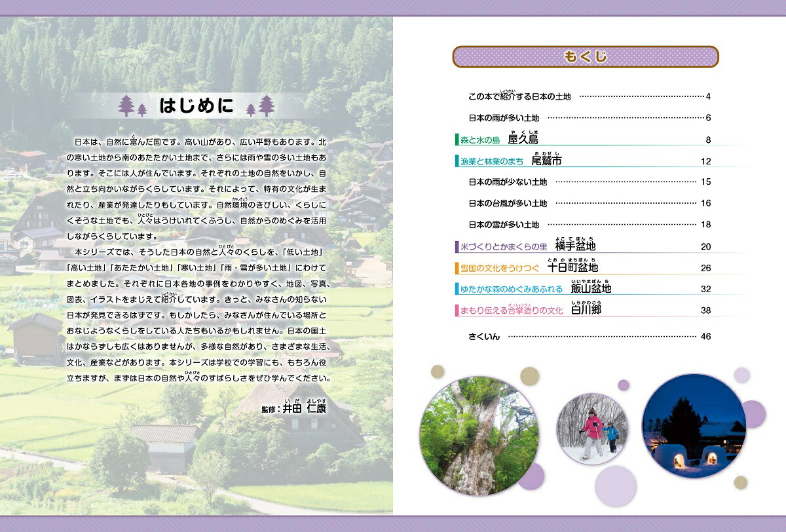Click the snowshoe hikers photo
786x532 pixels.
(x=593, y=428)
